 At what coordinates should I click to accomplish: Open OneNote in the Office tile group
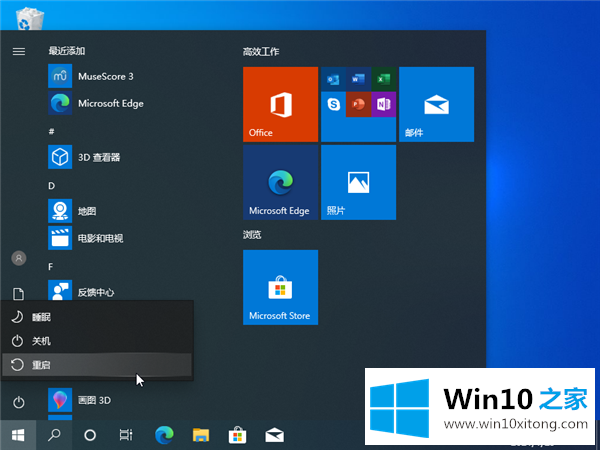[383, 104]
